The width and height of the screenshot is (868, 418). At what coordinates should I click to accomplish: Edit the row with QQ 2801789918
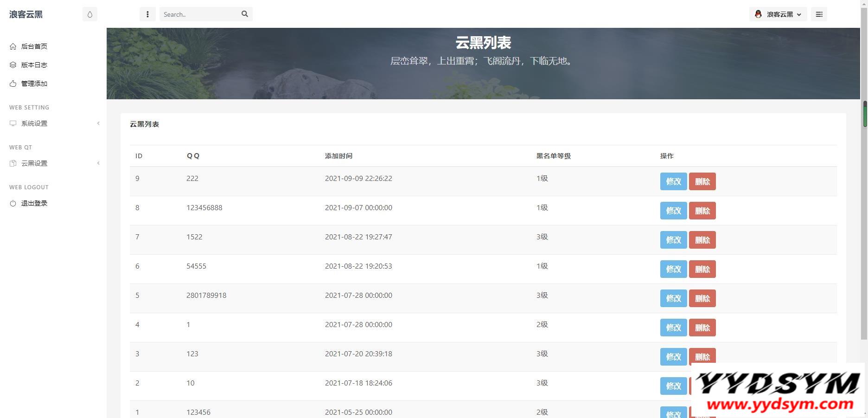(x=673, y=298)
